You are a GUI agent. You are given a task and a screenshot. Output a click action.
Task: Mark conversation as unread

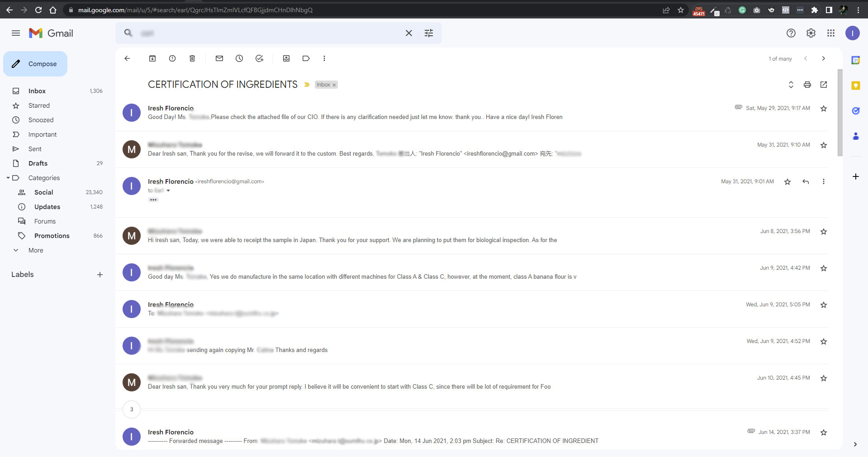point(219,58)
